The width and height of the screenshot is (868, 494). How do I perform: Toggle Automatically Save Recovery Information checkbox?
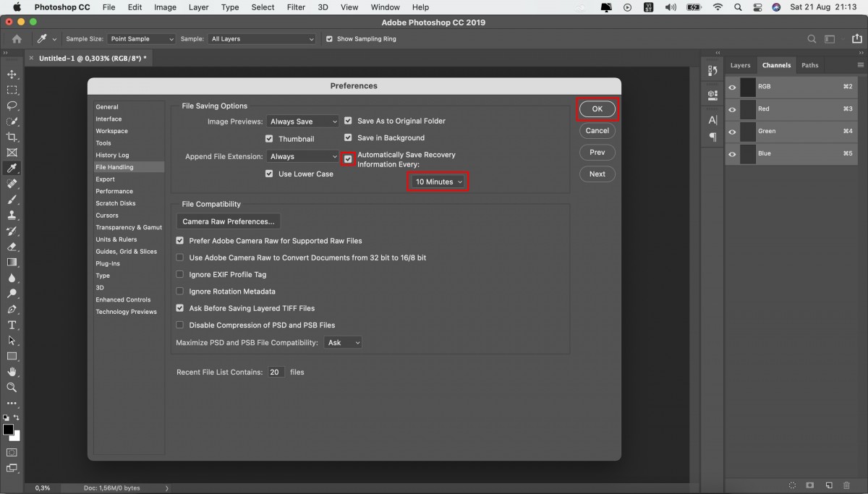pyautogui.click(x=349, y=159)
